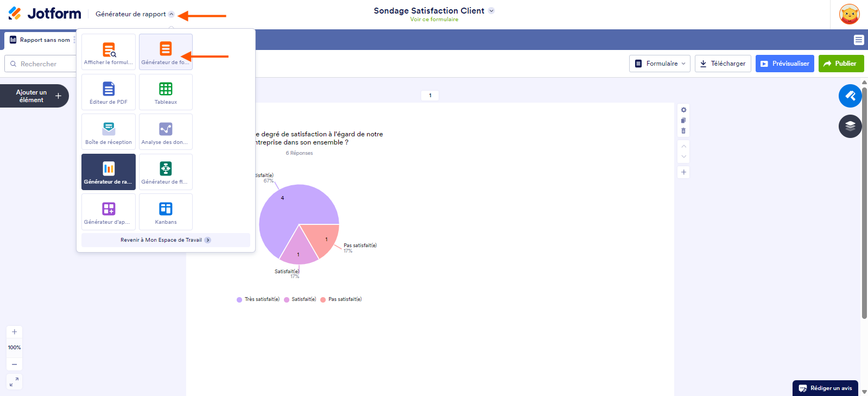
Task: Duplicate the chart with copy icon
Action: point(683,121)
